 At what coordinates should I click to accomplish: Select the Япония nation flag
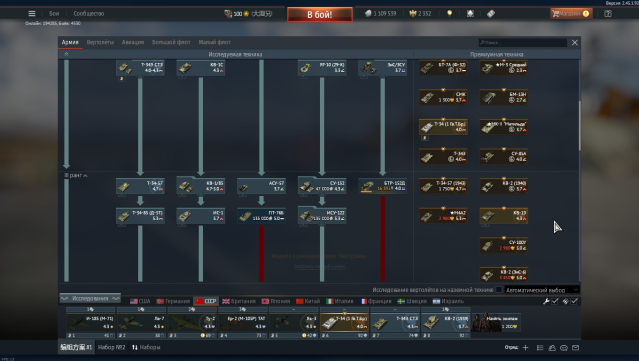[275, 301]
